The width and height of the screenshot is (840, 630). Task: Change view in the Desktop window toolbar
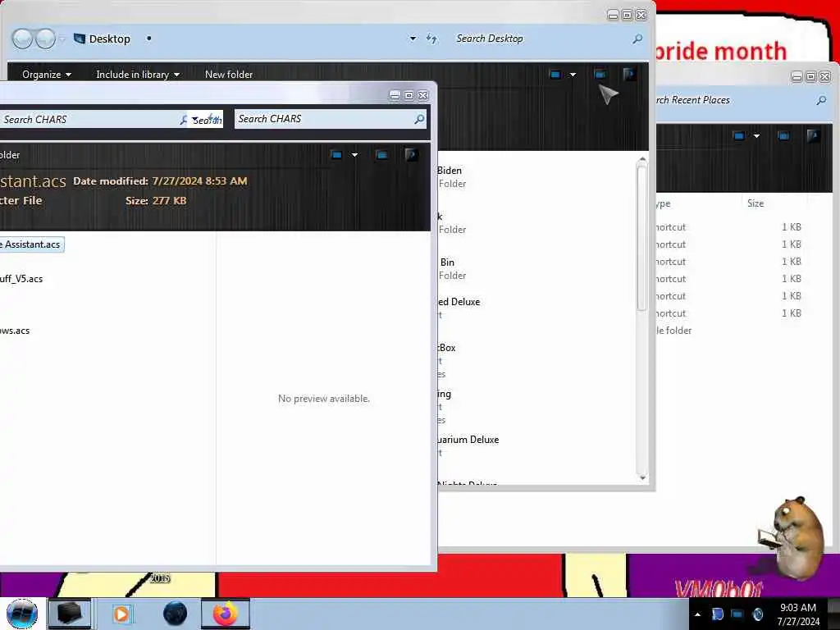(x=555, y=75)
